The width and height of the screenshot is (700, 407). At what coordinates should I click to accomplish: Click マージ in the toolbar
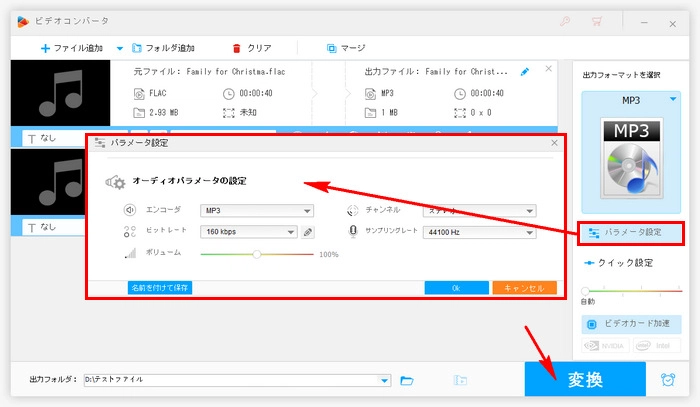345,47
